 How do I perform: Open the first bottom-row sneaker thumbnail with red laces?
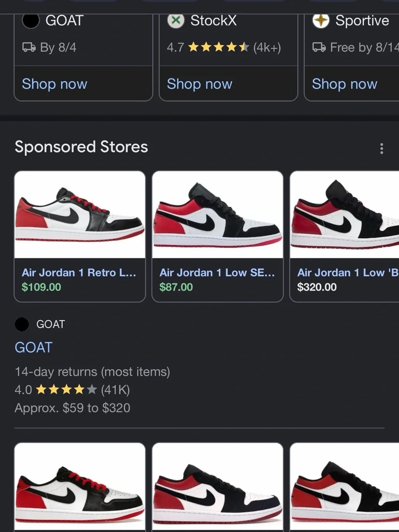[x=80, y=487]
